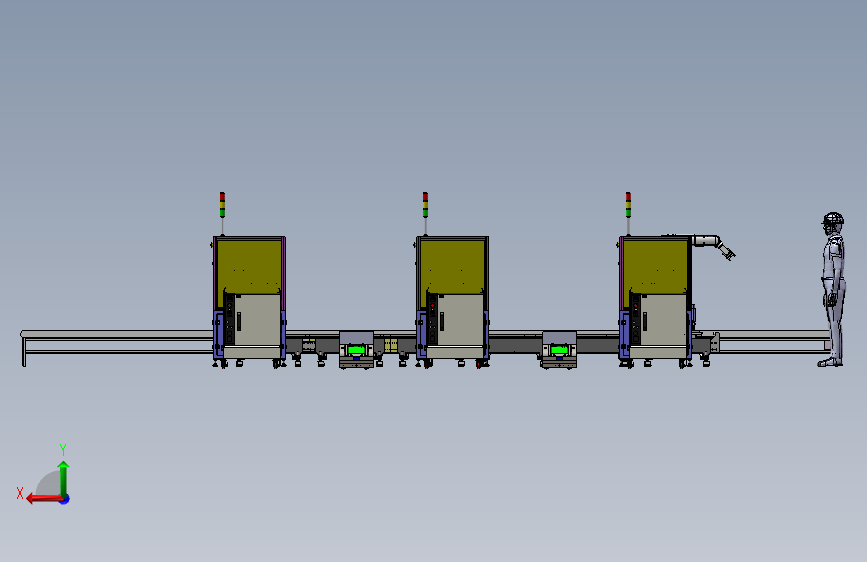Image resolution: width=867 pixels, height=562 pixels.
Task: Select the olive upper panel of rightmost machine
Action: (655, 266)
